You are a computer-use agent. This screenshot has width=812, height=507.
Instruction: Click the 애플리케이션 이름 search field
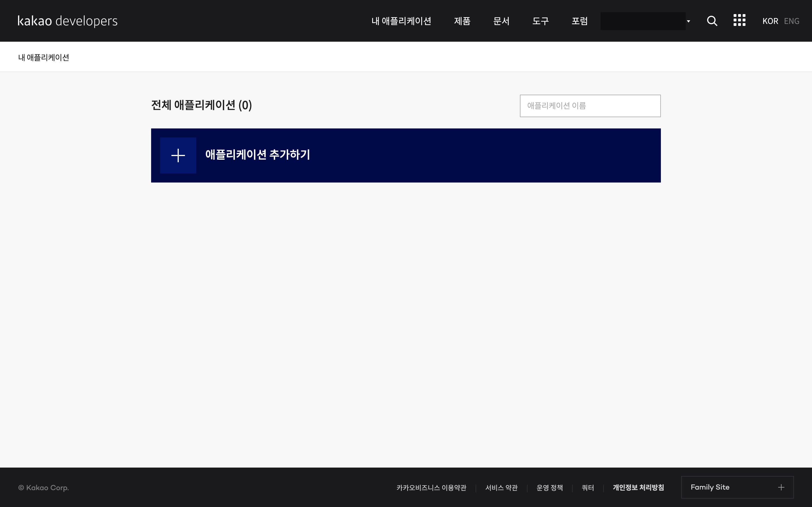590,106
